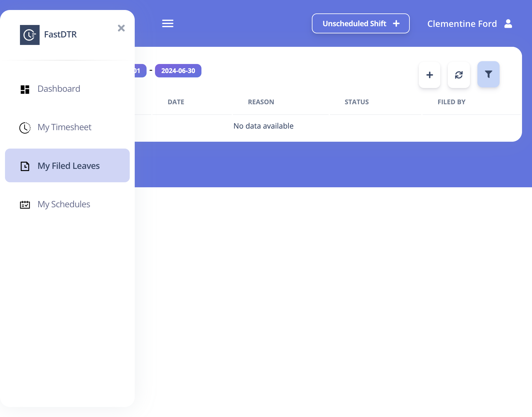
Task: Sort by the FILED BY column header
Action: click(451, 102)
